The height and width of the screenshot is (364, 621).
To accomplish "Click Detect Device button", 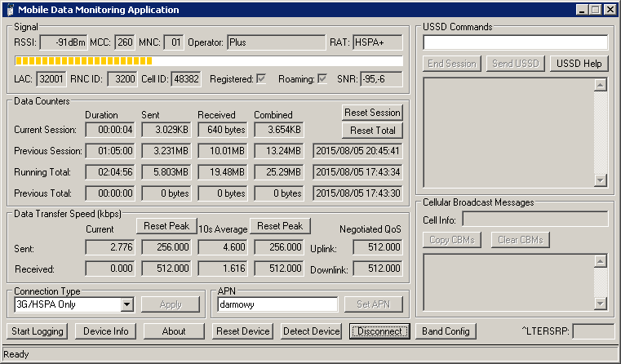I will tap(311, 331).
